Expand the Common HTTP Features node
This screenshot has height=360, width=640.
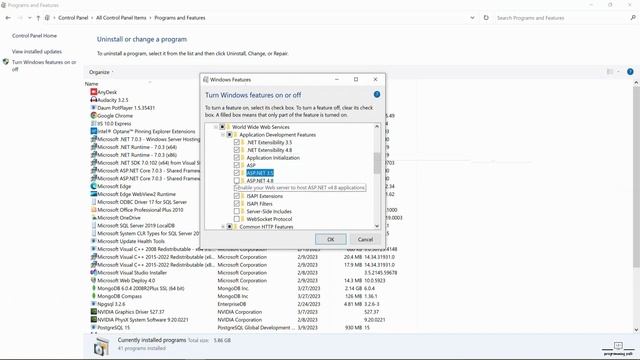223,227
